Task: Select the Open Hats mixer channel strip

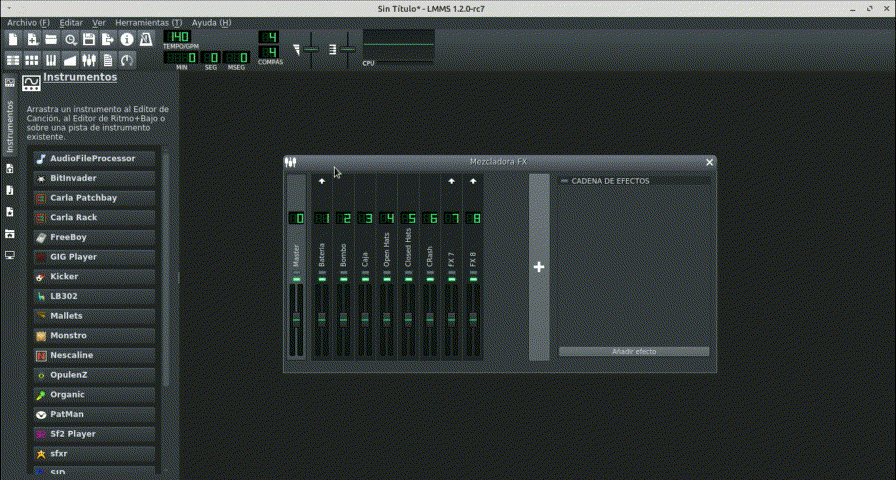Action: (387, 267)
